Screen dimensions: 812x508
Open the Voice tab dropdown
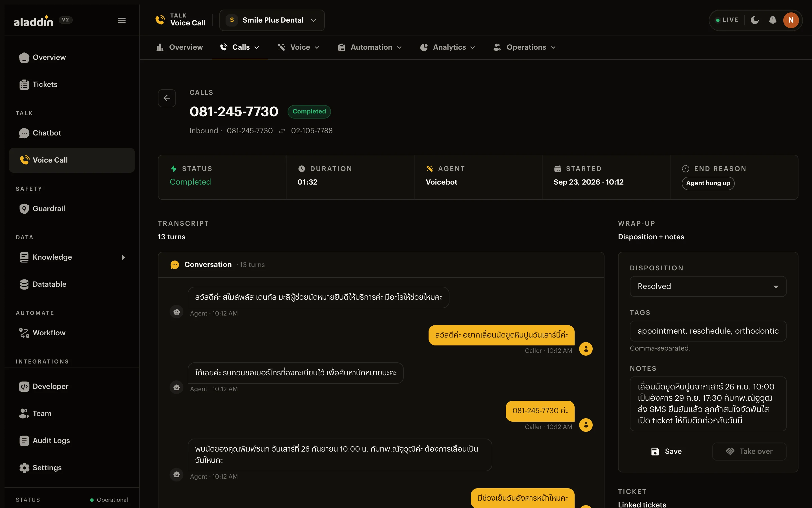pyautogui.click(x=298, y=47)
